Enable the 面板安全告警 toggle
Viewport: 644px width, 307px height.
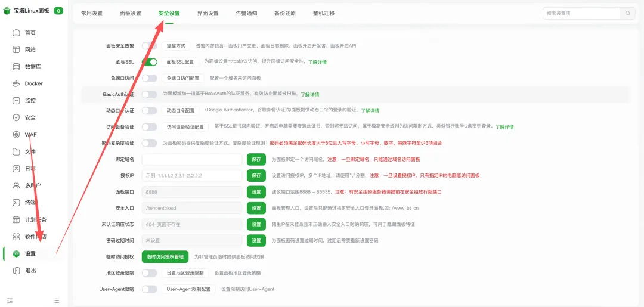[x=149, y=45]
